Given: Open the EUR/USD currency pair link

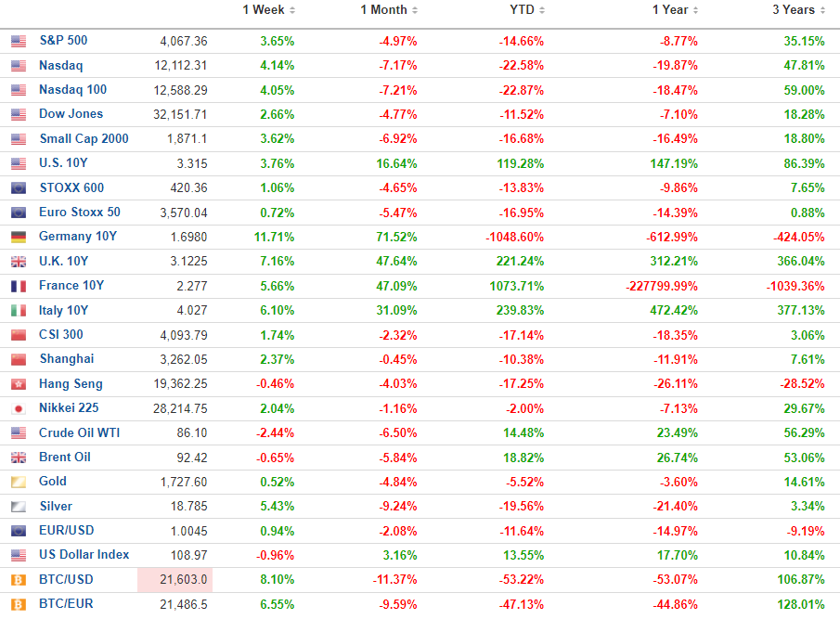Looking at the screenshot, I should 67,531.
